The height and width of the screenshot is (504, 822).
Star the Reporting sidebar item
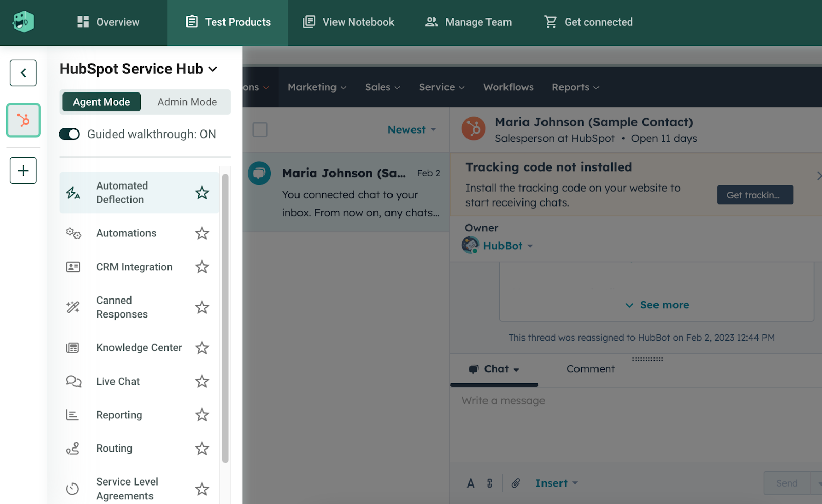pyautogui.click(x=202, y=415)
